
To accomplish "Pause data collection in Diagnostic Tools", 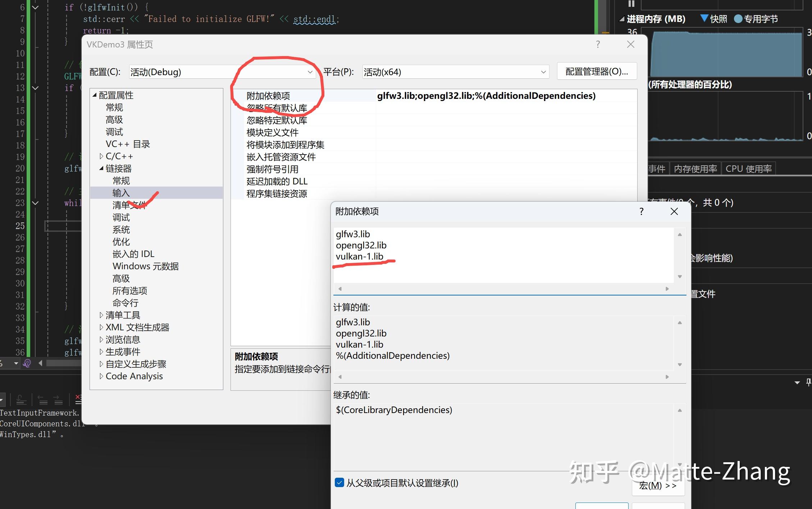I will pos(631,4).
